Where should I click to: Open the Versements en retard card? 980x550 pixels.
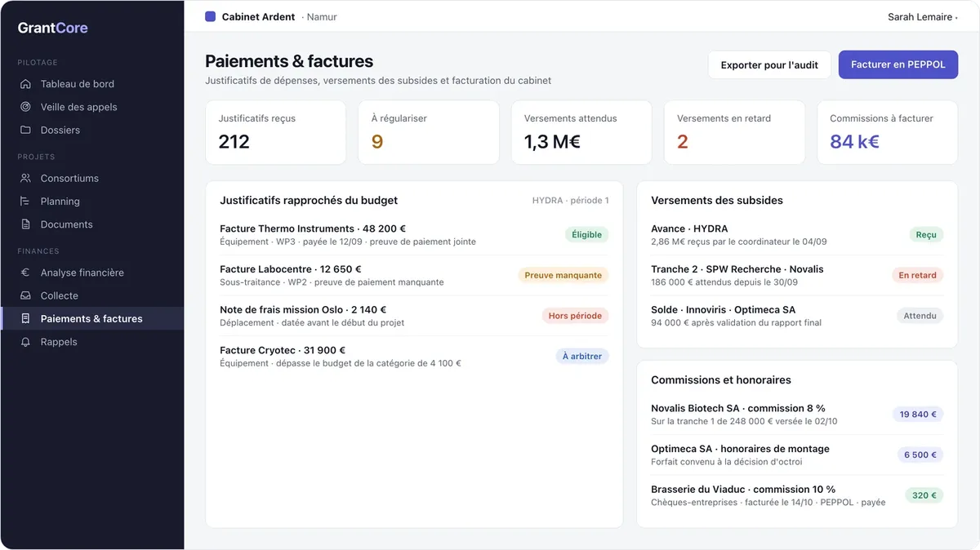[x=734, y=132]
